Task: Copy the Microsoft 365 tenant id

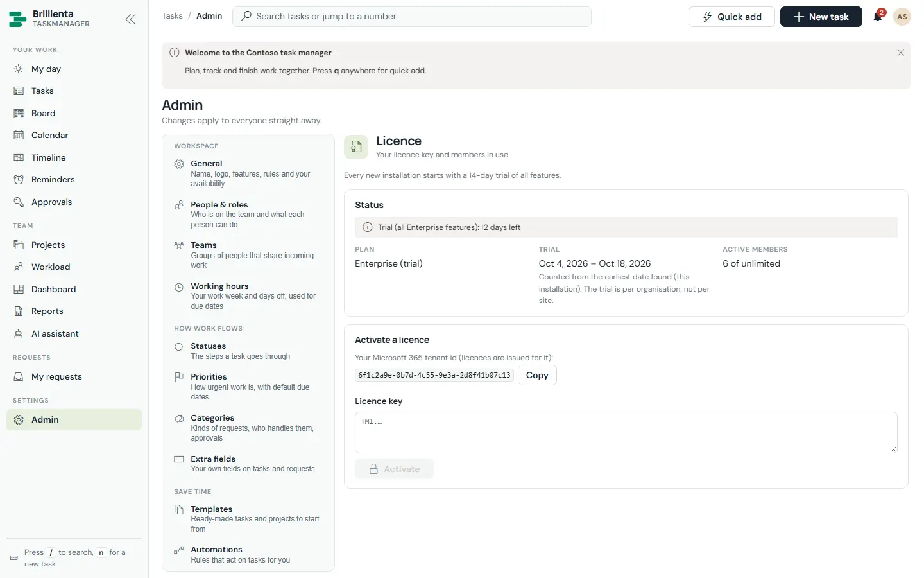Action: tap(537, 375)
